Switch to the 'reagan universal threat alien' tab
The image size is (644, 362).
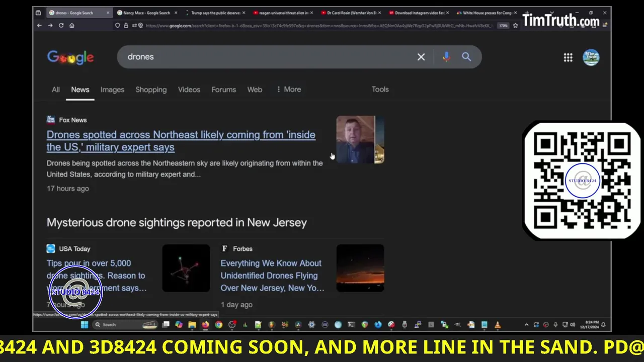285,13
